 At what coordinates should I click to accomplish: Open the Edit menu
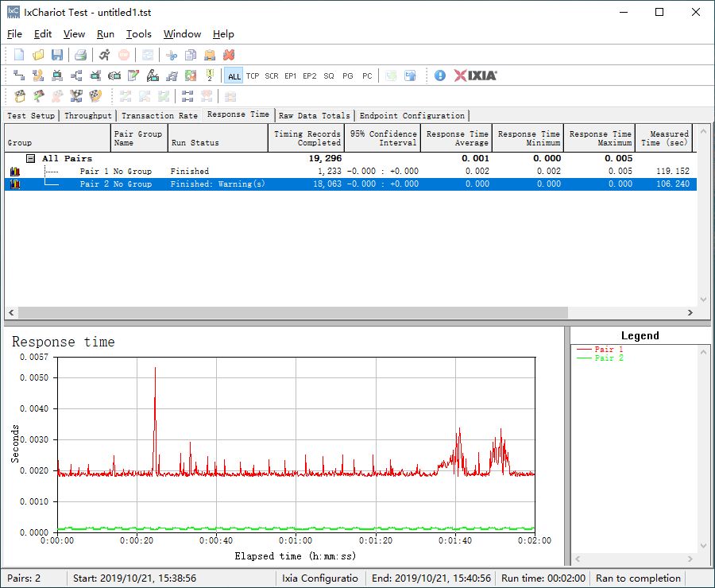(x=43, y=34)
